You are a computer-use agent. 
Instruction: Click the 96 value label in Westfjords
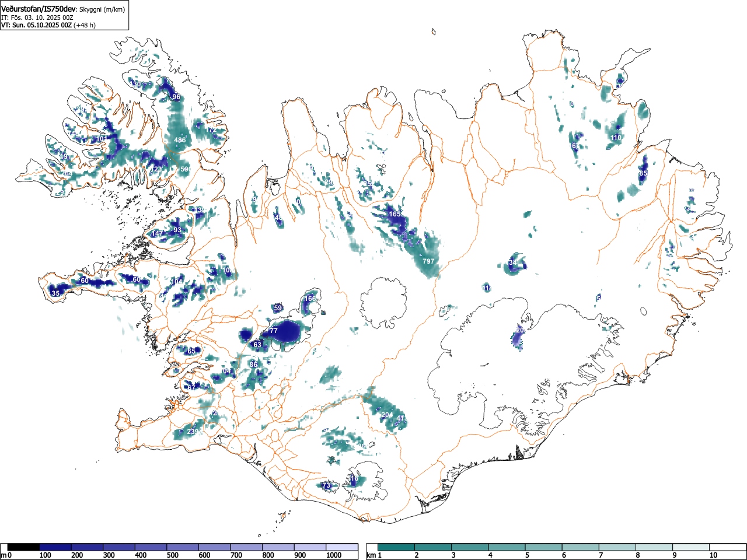176,97
